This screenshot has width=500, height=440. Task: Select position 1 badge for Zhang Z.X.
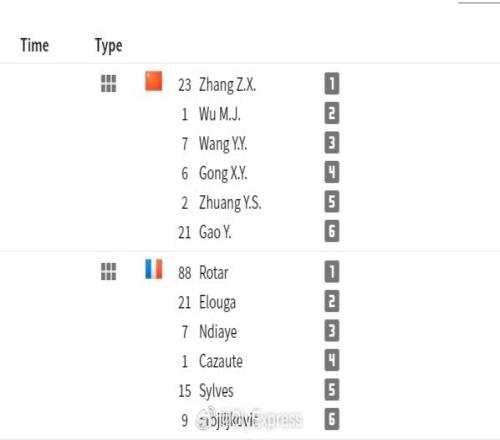click(332, 84)
